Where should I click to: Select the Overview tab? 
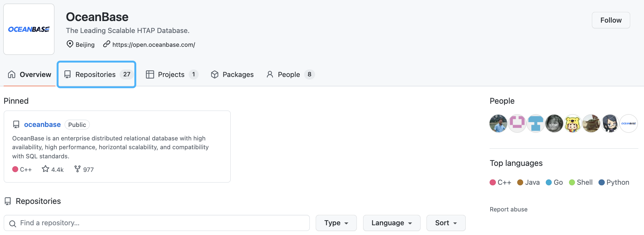(x=30, y=74)
